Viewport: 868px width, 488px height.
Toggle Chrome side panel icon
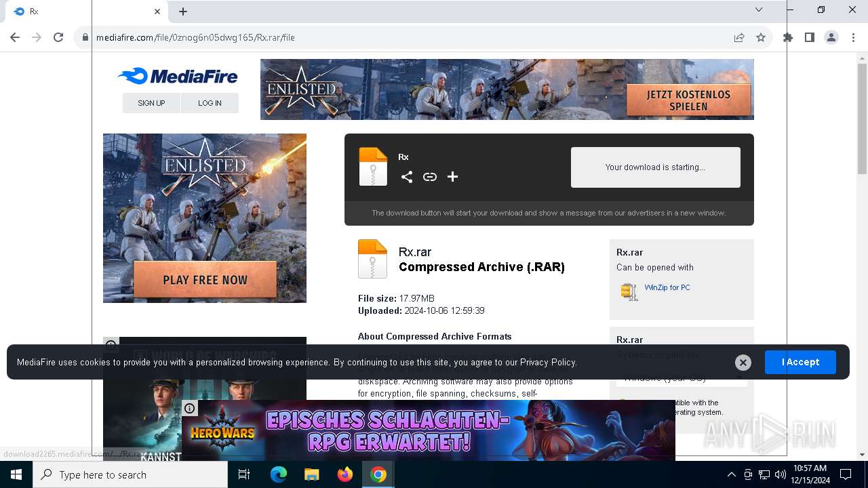point(810,37)
